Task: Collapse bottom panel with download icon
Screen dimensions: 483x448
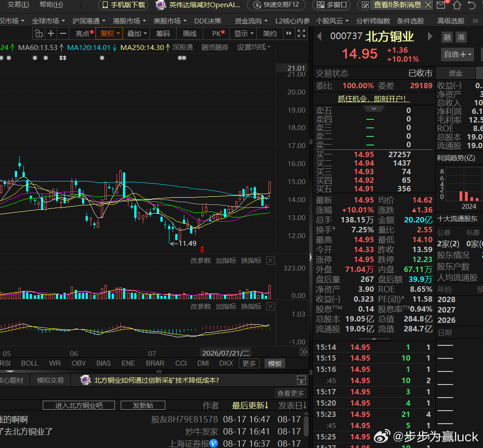Action: click(x=301, y=380)
